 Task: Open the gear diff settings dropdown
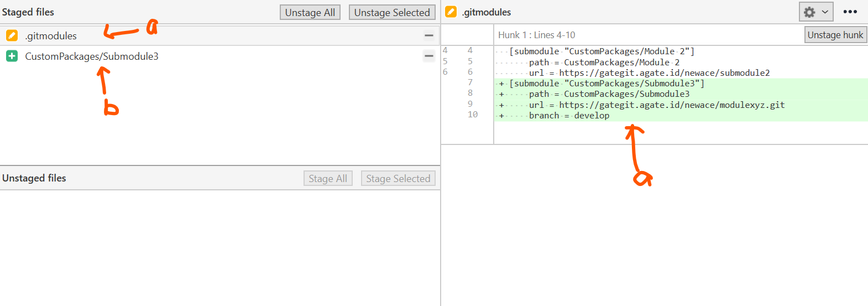815,12
